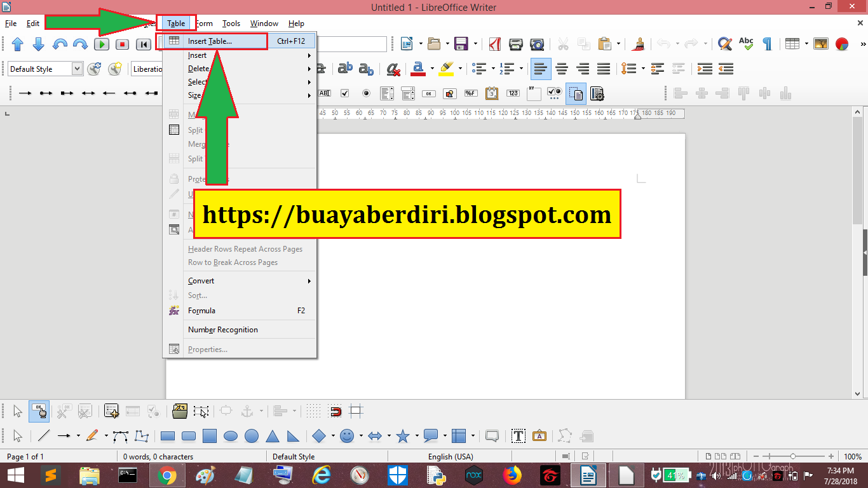Expand numbered list style dropdown

point(521,69)
